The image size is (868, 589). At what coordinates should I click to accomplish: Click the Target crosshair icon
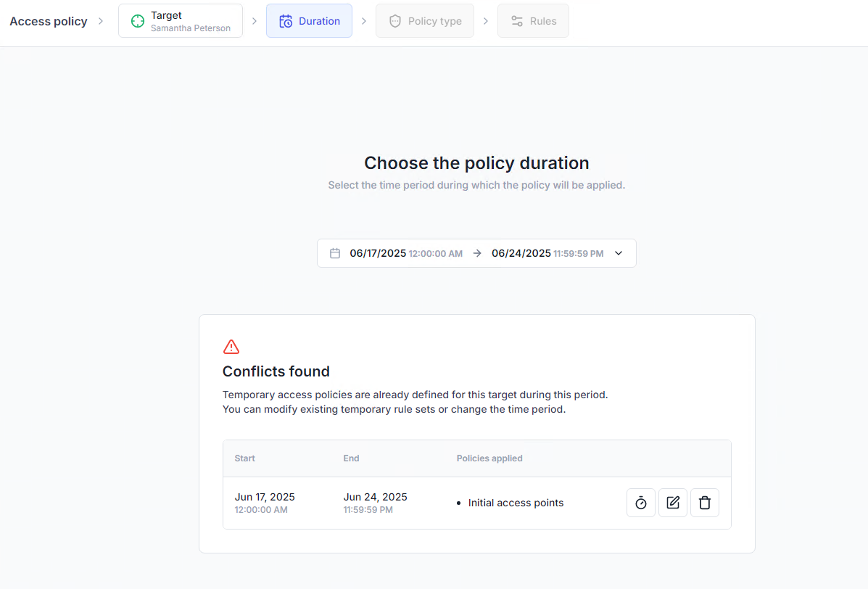[x=138, y=21]
